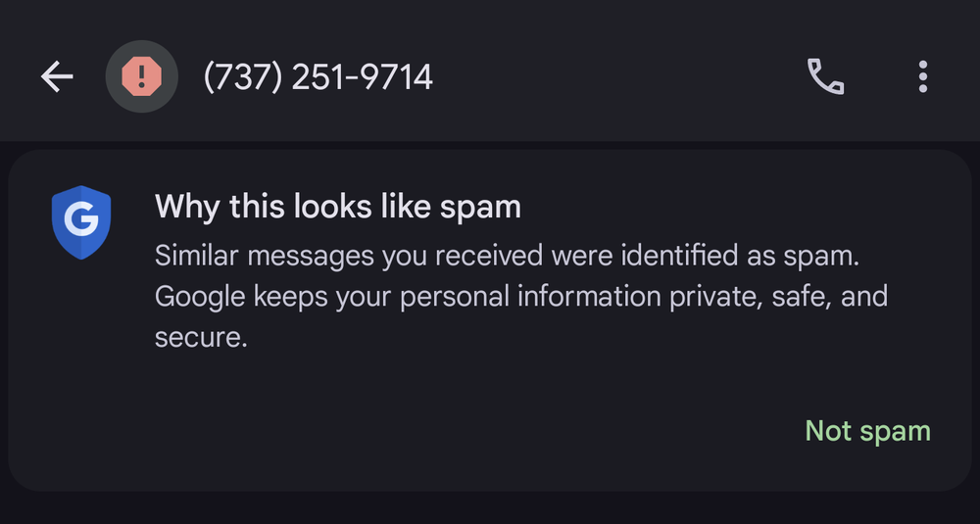Click the word "secure." in the description
The width and height of the screenshot is (980, 524).
point(200,337)
